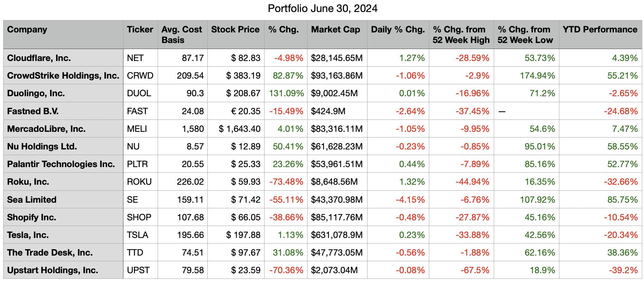Image resolution: width=644 pixels, height=282 pixels.
Task: Click MercadoLibre's average cost basis 1,580
Action: (193, 129)
